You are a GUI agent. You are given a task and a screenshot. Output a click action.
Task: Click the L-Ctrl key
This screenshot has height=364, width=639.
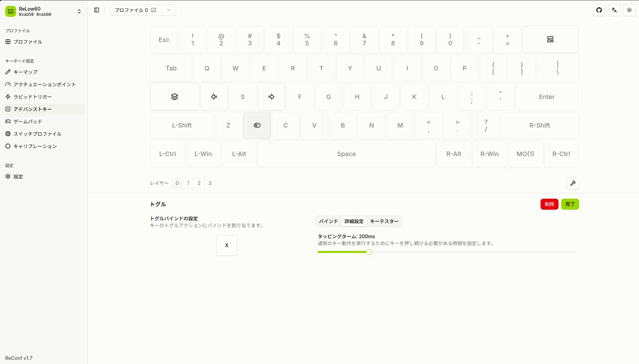pyautogui.click(x=168, y=154)
